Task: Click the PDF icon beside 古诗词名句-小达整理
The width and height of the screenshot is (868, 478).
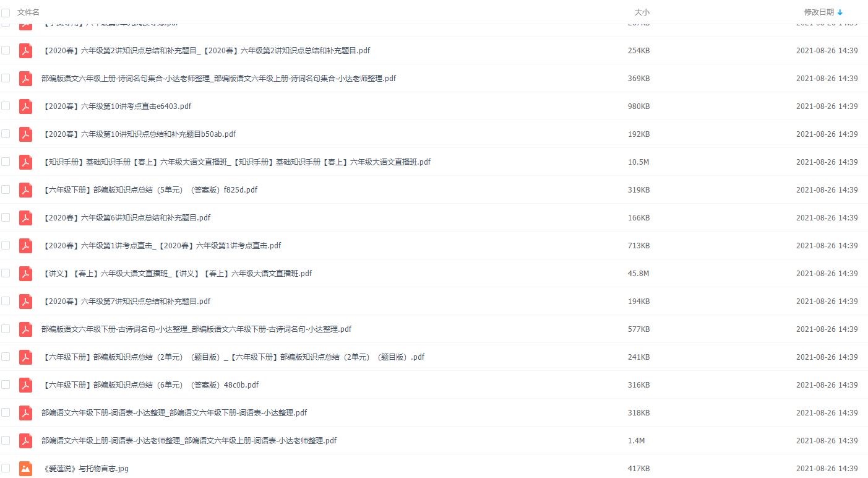Action: coord(25,329)
